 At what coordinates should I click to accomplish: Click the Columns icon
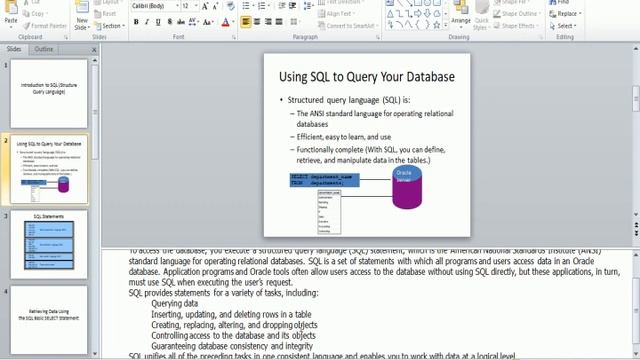pos(293,22)
